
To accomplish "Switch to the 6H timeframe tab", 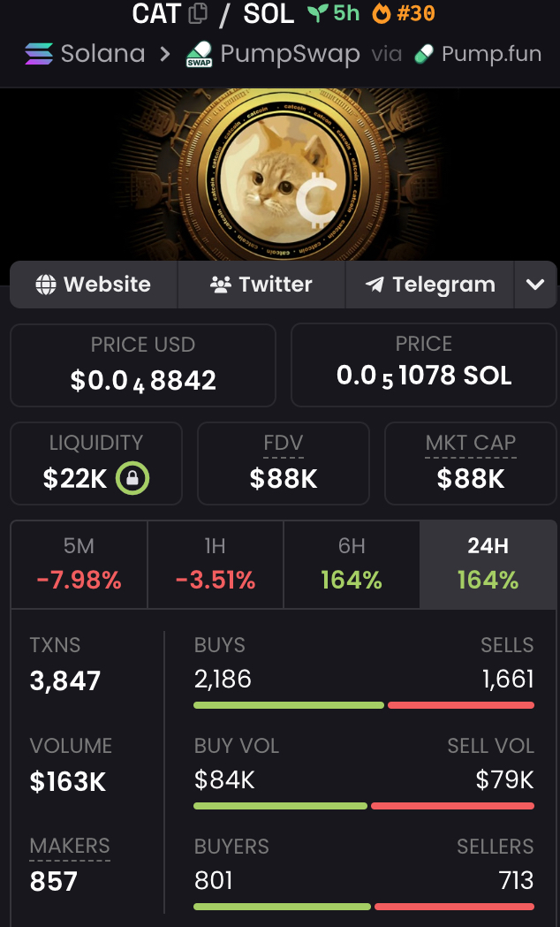I will pos(352,565).
